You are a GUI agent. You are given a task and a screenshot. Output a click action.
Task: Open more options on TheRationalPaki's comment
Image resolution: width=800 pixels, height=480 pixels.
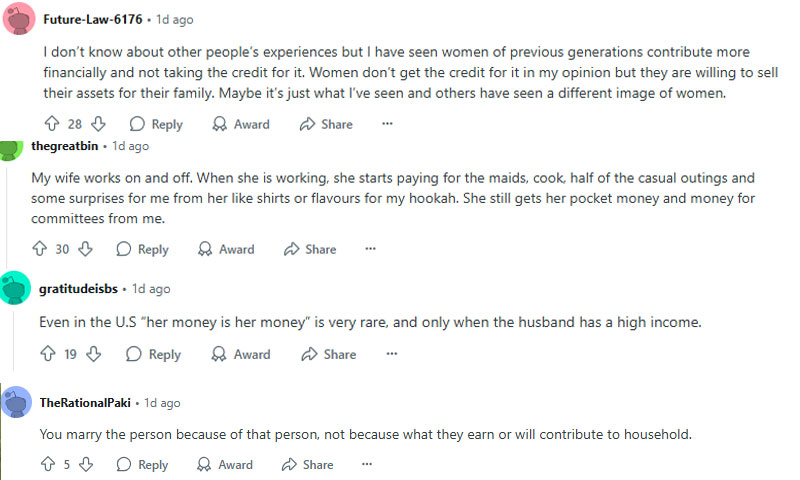pyautogui.click(x=367, y=464)
